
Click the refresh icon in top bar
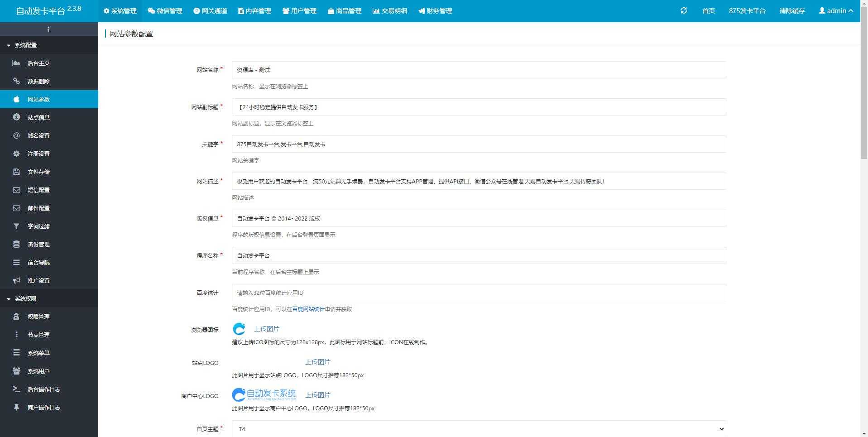(684, 10)
